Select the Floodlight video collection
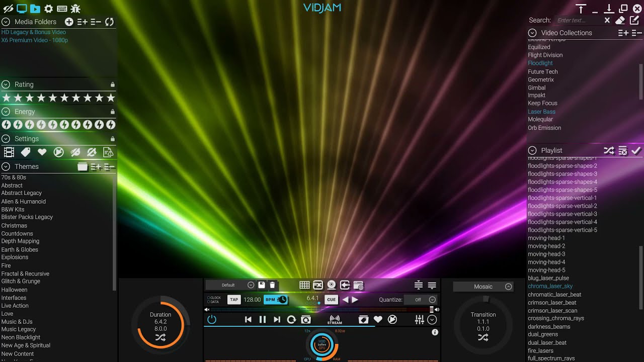The image size is (644, 362). [540, 63]
